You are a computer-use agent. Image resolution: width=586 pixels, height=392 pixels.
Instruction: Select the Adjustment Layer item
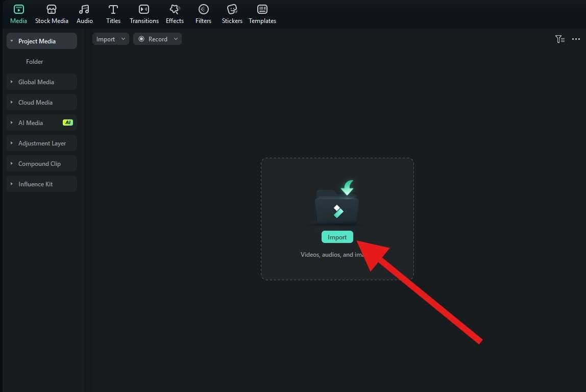[42, 143]
